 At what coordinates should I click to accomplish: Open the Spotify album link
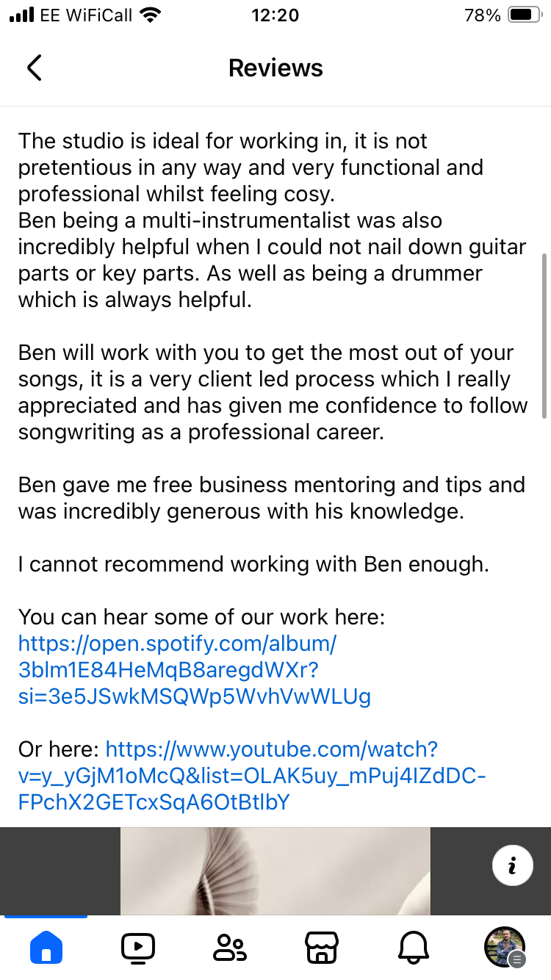point(195,670)
